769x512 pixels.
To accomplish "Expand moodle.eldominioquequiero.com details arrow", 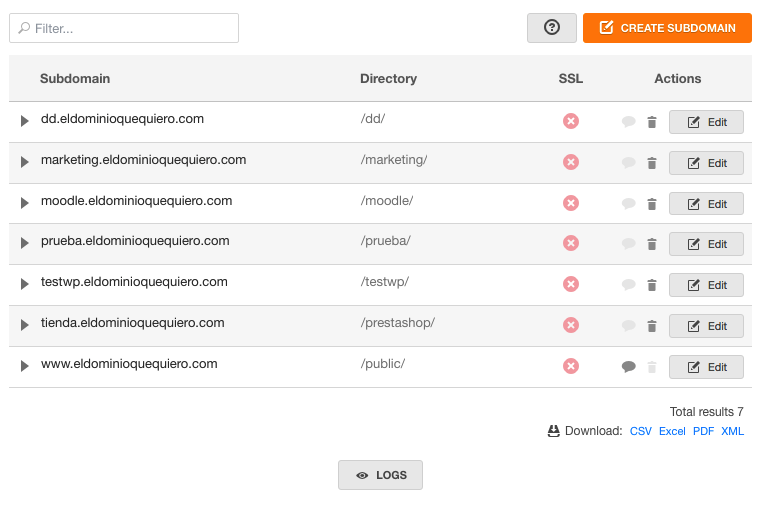I will [x=24, y=203].
